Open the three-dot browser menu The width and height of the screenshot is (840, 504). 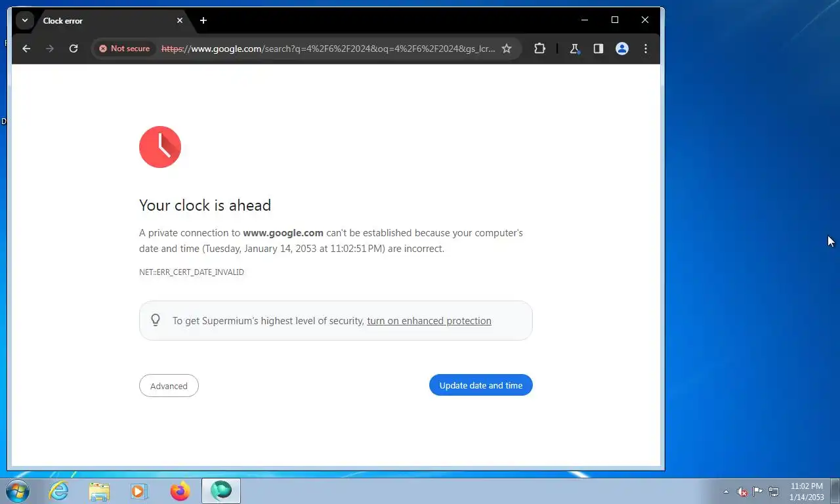point(646,49)
